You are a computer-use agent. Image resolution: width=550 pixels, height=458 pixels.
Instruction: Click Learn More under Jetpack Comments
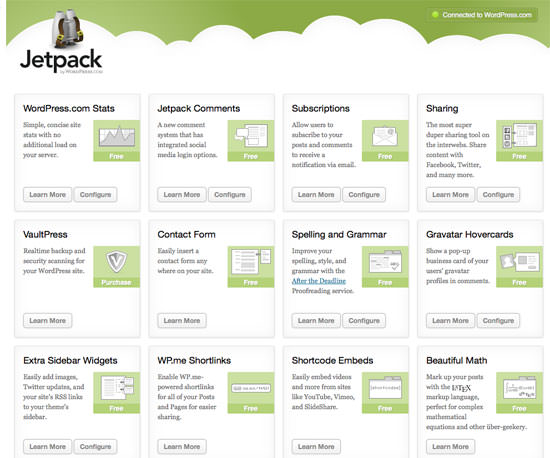coord(182,195)
